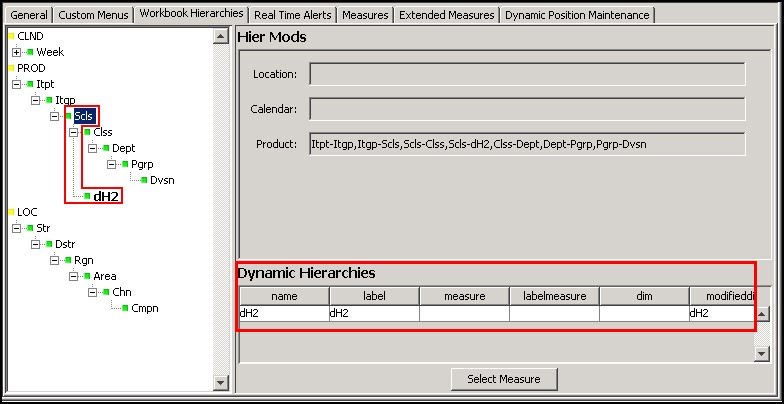Expand the Week node
The image size is (784, 404).
(x=17, y=52)
